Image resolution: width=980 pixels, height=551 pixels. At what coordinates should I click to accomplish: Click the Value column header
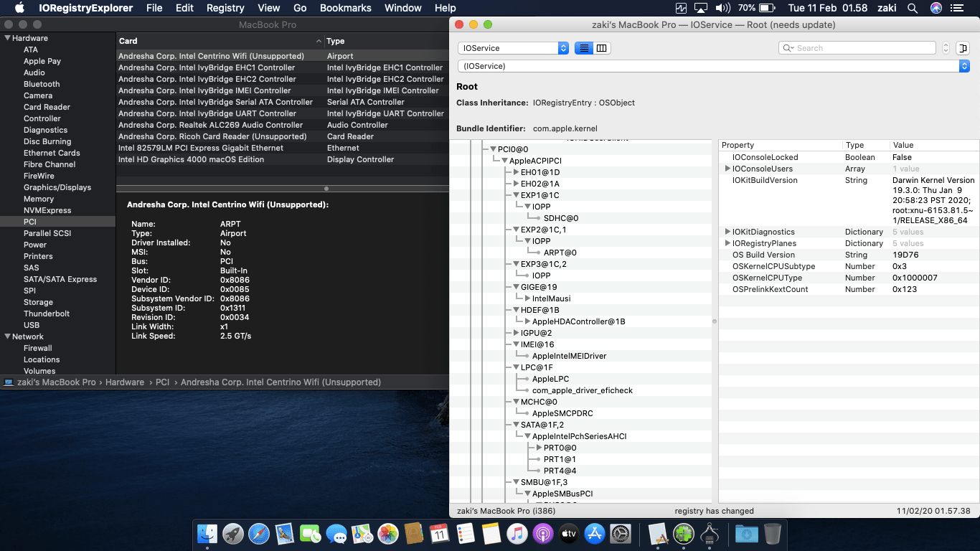point(933,145)
